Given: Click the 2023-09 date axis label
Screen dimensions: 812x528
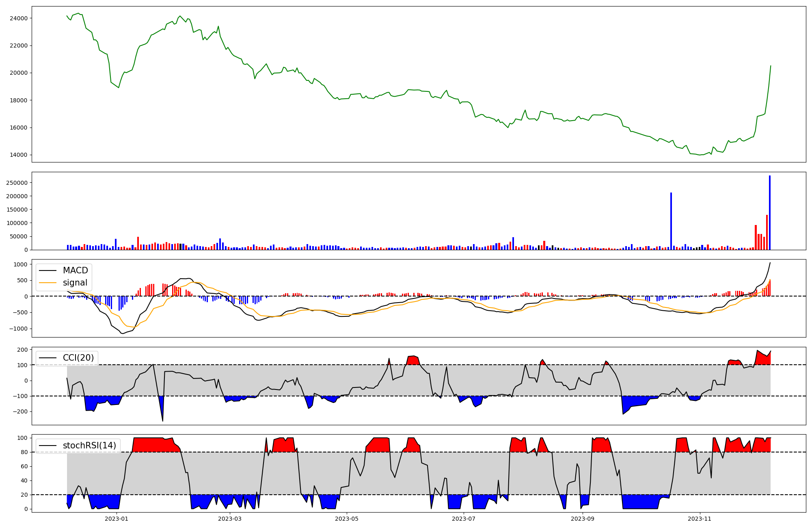Looking at the screenshot, I should [x=583, y=519].
